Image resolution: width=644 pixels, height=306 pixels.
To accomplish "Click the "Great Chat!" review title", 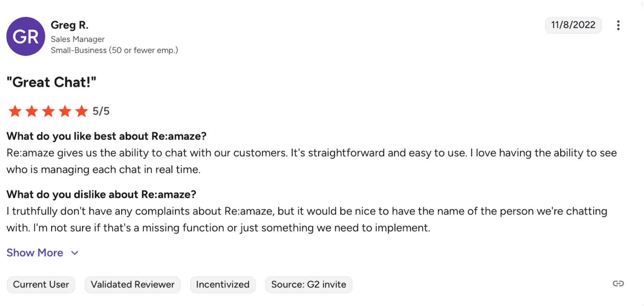I will point(51,82).
